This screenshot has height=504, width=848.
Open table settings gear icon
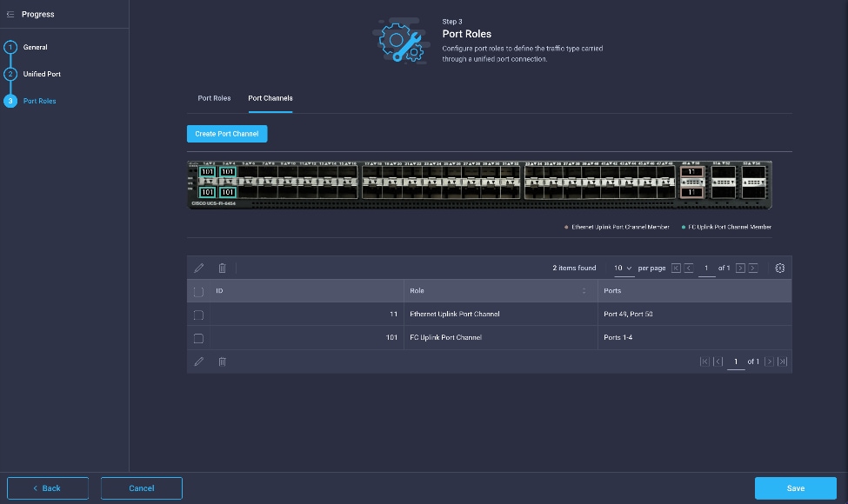780,268
